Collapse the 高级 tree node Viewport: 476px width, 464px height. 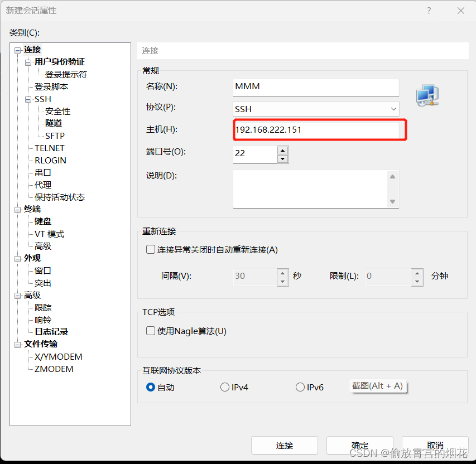pyautogui.click(x=18, y=296)
